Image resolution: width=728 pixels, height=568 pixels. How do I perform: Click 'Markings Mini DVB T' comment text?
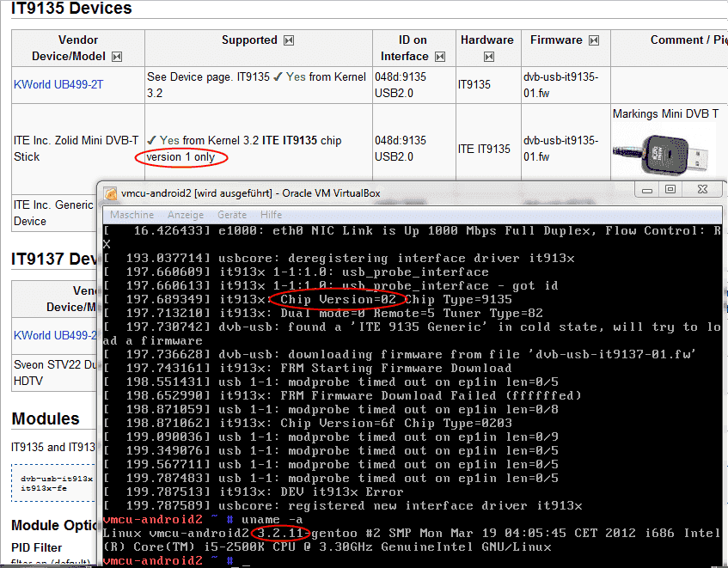pyautogui.click(x=665, y=113)
